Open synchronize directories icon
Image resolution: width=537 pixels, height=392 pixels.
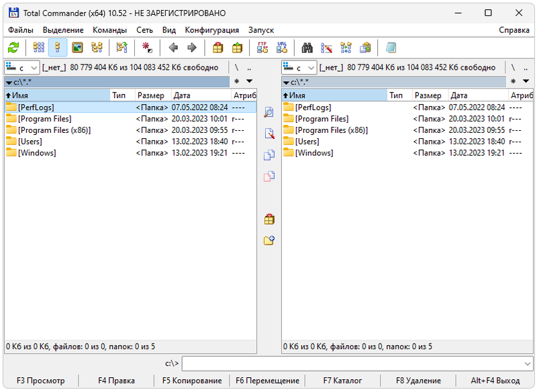346,48
